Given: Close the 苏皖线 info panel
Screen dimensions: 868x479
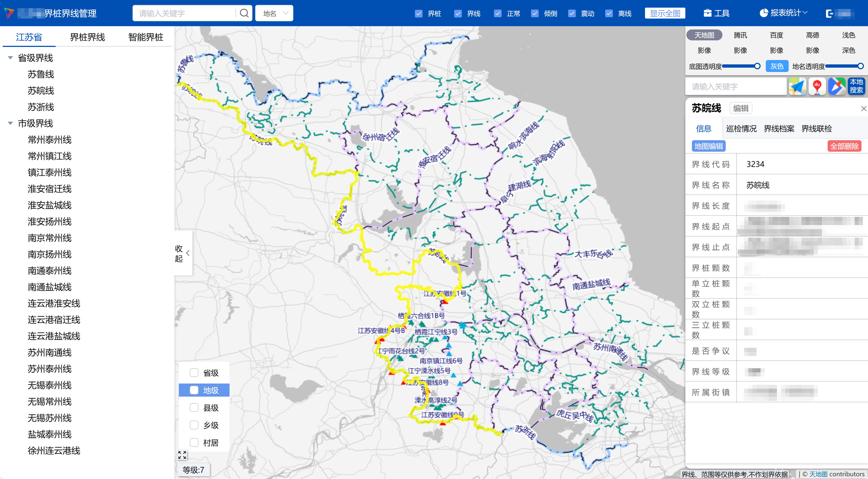Looking at the screenshot, I should tap(863, 109).
